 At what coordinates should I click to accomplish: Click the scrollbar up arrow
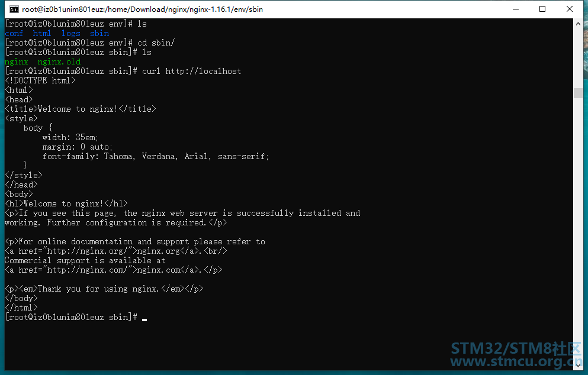578,24
